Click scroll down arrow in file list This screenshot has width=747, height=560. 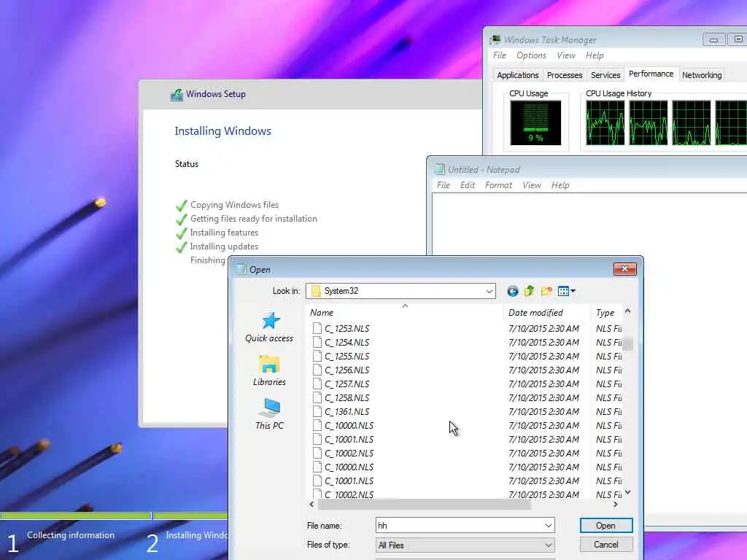click(x=628, y=492)
